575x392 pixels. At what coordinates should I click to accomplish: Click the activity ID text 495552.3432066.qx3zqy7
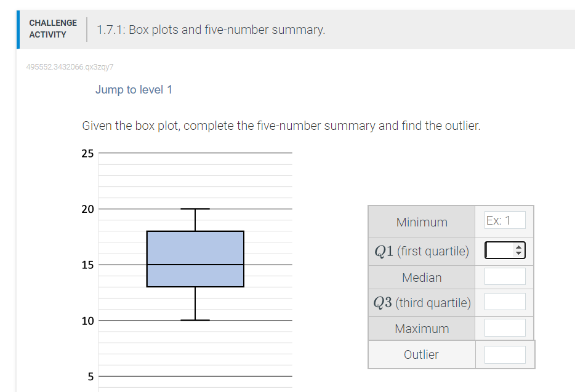[70, 66]
